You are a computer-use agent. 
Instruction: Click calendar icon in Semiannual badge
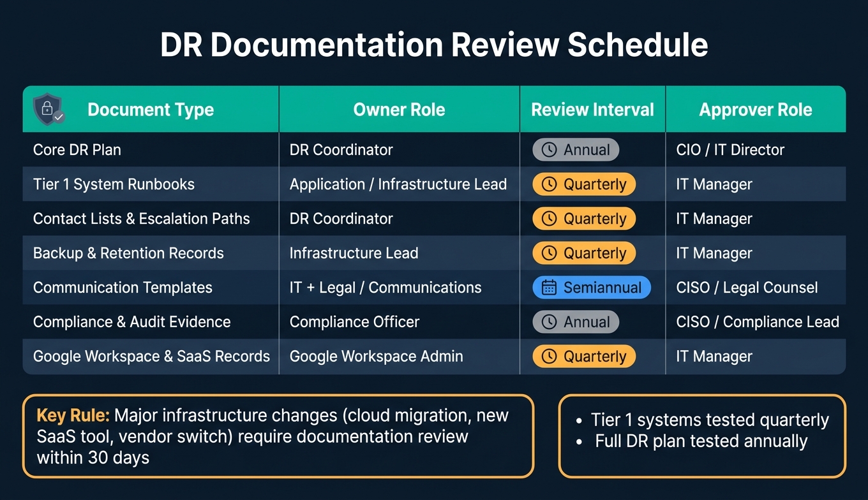pyautogui.click(x=549, y=288)
